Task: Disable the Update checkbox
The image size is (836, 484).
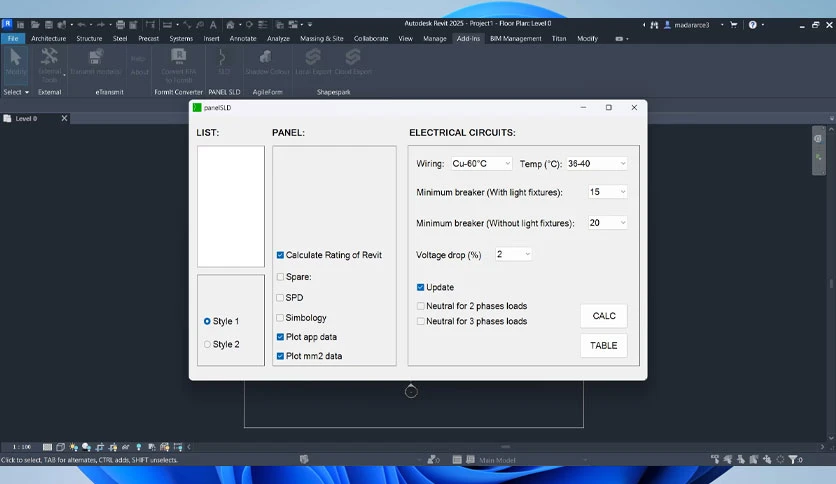Action: pos(420,287)
